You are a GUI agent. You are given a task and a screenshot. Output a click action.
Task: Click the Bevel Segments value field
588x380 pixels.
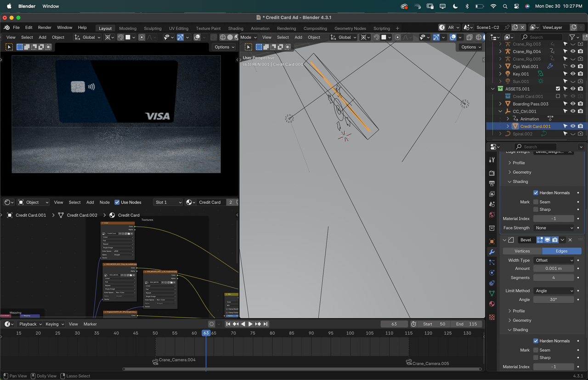tap(554, 278)
